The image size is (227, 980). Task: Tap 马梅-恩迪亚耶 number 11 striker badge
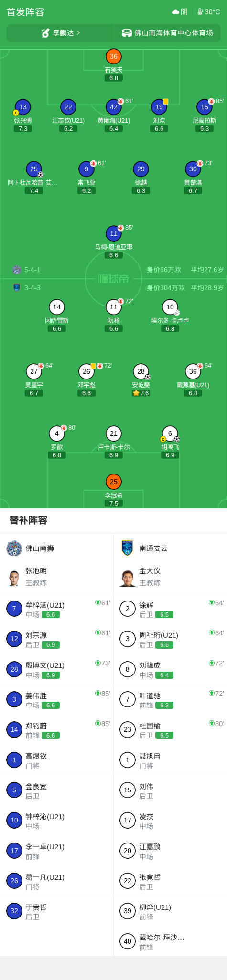click(x=114, y=233)
